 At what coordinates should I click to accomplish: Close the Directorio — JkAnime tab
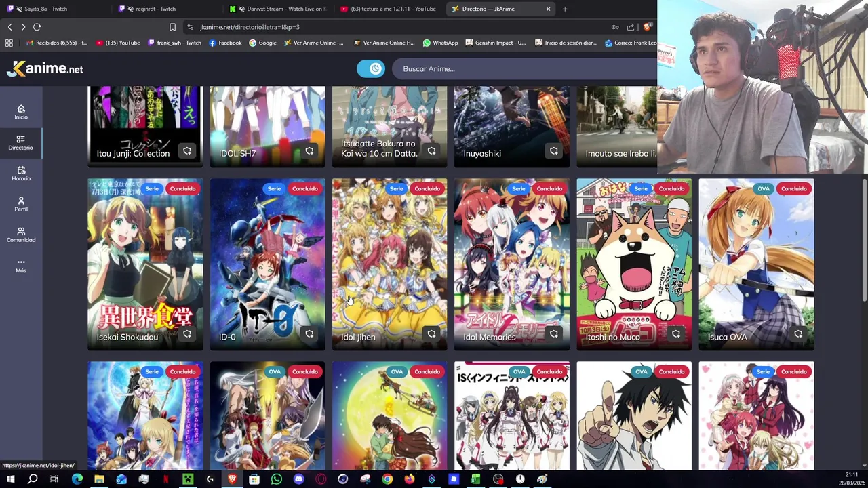[x=548, y=9]
